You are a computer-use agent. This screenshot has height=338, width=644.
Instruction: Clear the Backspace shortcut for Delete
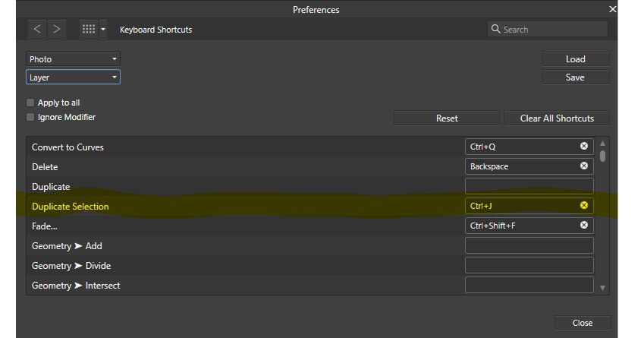(x=583, y=166)
